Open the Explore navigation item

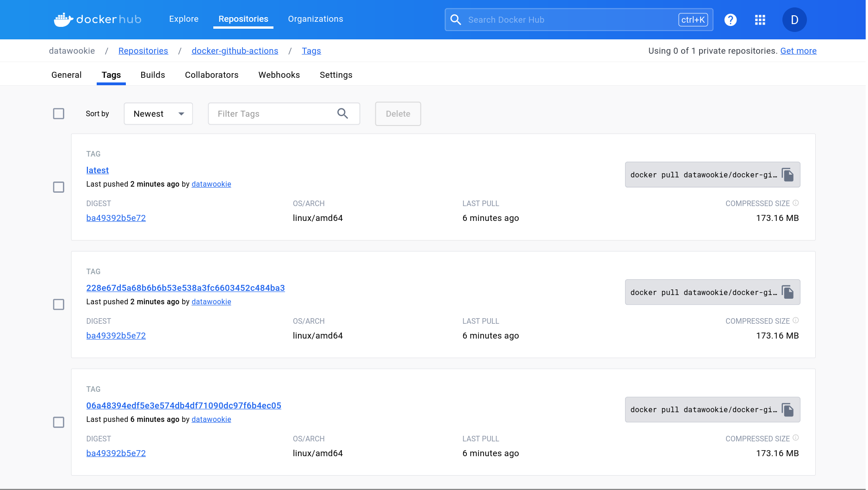pyautogui.click(x=184, y=19)
